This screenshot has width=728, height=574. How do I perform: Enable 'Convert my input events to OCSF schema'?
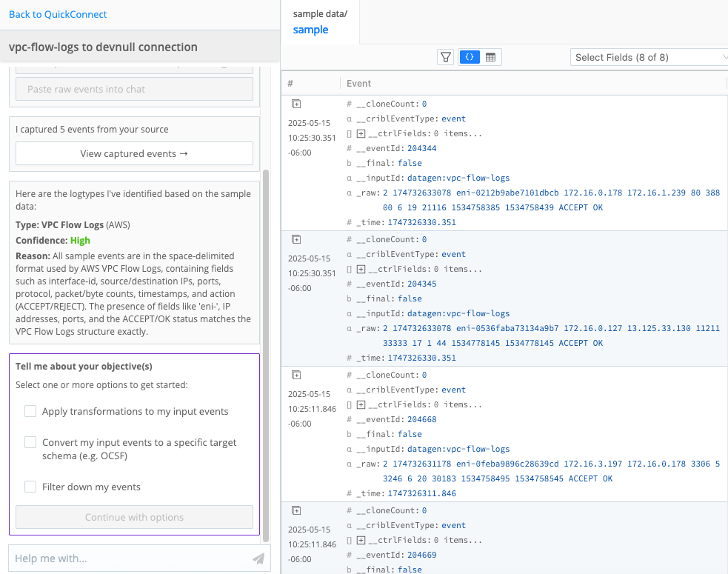(x=30, y=442)
